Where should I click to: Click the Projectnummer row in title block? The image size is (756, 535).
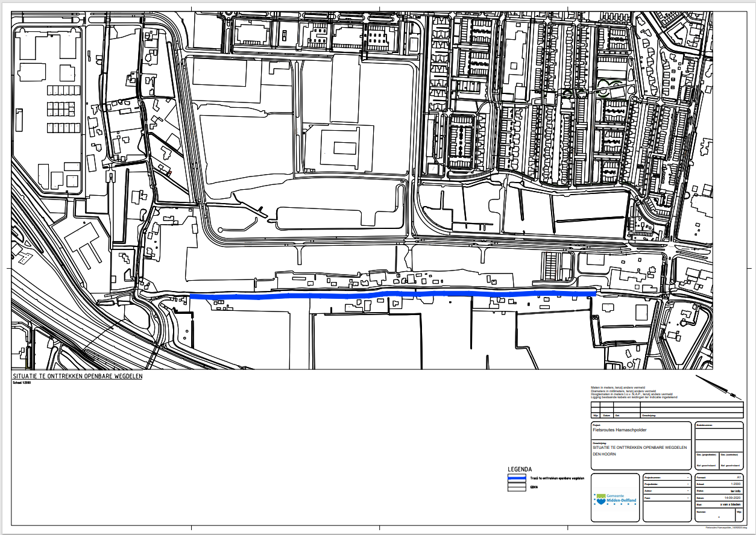click(x=667, y=477)
